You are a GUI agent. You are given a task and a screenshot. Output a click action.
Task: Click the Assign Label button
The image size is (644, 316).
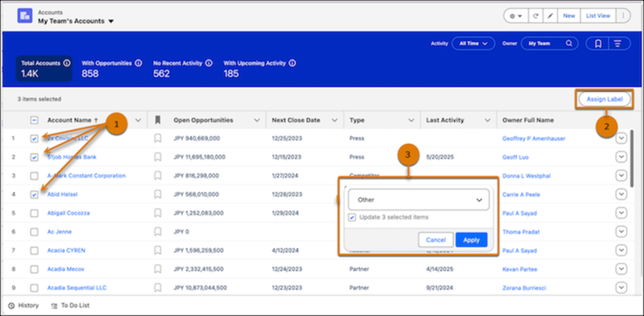pyautogui.click(x=604, y=99)
